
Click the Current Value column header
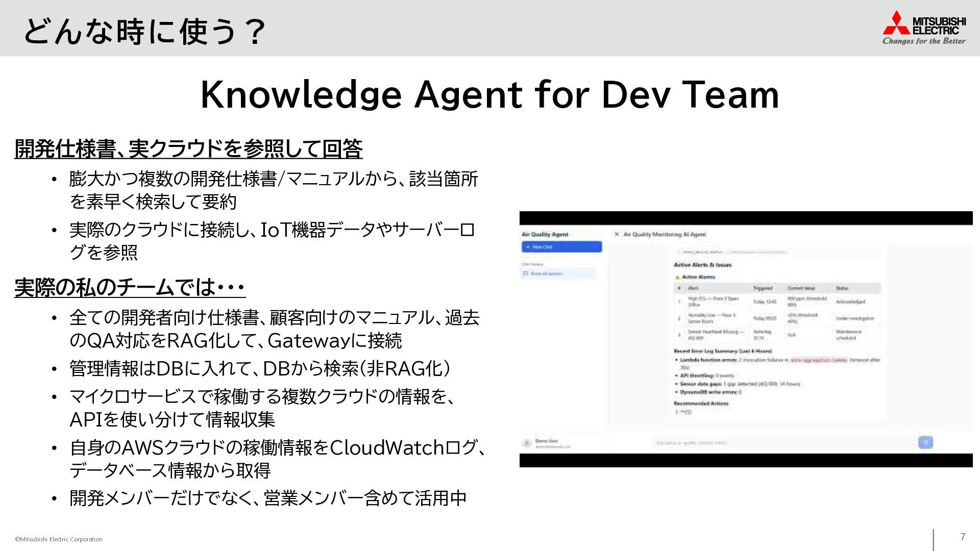click(801, 288)
